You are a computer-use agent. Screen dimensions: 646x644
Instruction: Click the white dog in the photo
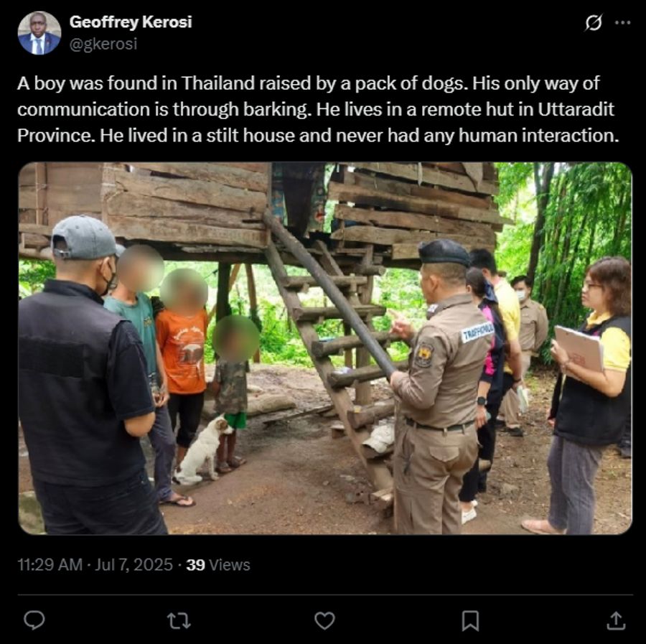pos(202,450)
